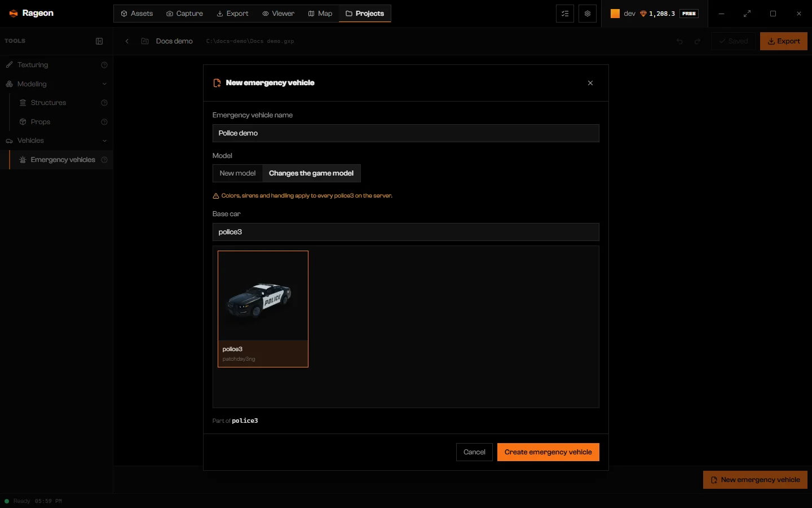Toggle the expand window diagonal arrows icon
This screenshot has width=812, height=508.
[747, 14]
